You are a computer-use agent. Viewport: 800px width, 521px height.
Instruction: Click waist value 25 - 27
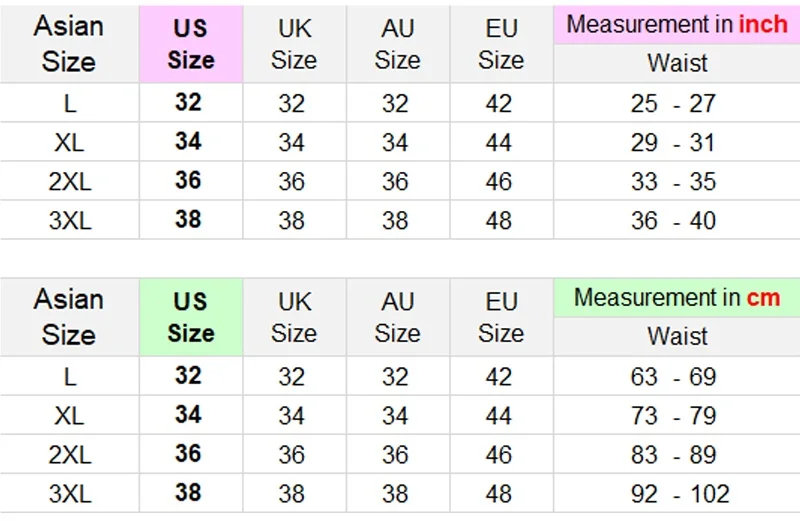coord(673,104)
